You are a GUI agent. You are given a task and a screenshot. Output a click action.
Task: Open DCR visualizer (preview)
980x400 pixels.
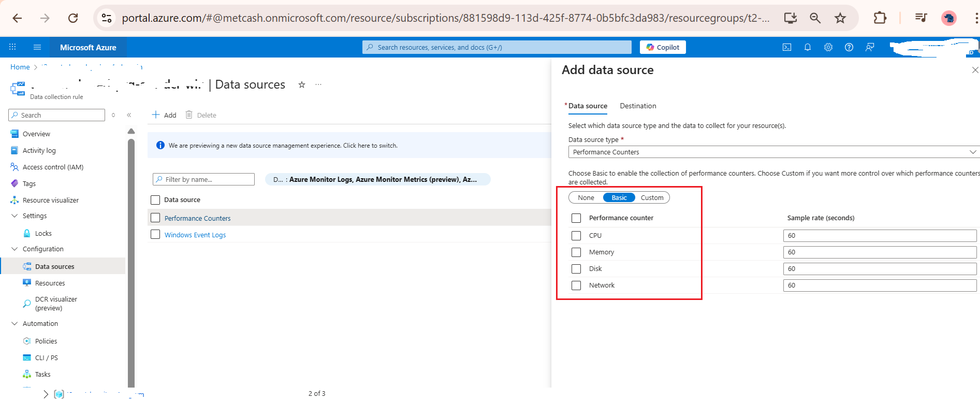(x=56, y=304)
